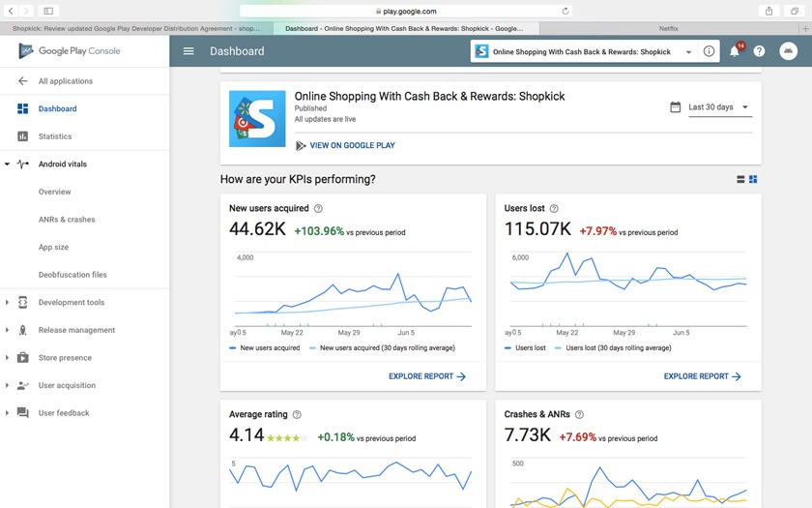Expand the Release management section
The height and width of the screenshot is (508, 812).
coord(8,330)
